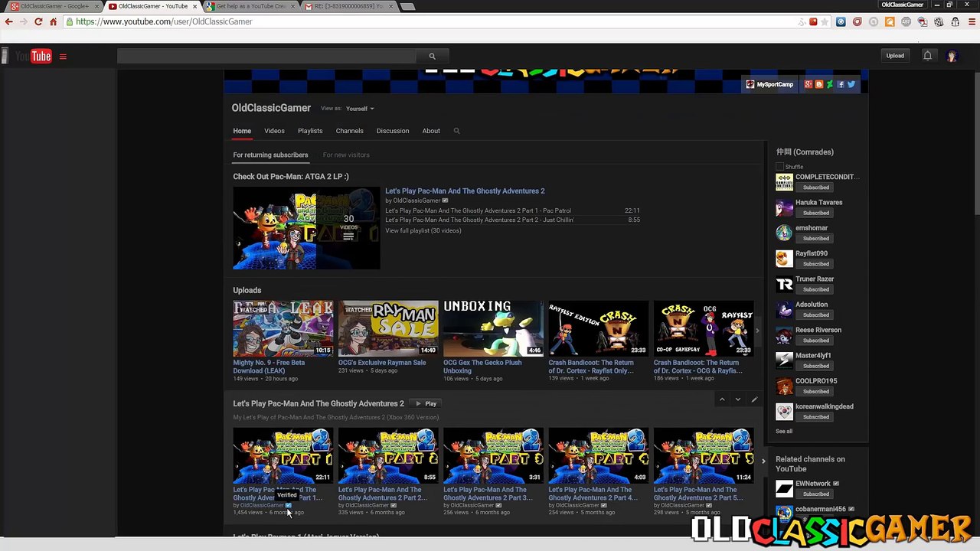Open the Google+ link on the channel banner
Viewport: 980px width, 551px height.
tap(808, 84)
